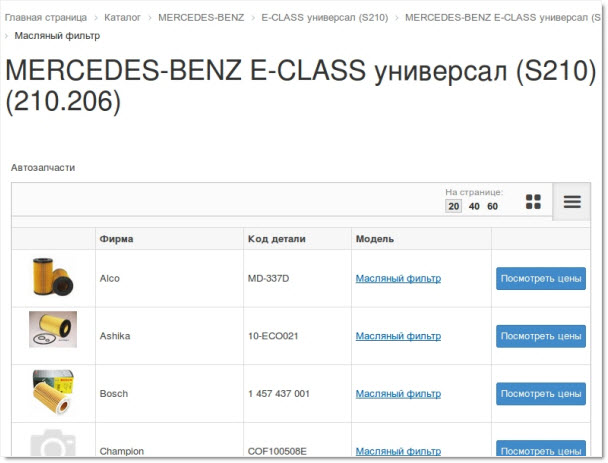View prices for Bosch 1 457 437 001
The height and width of the screenshot is (463, 608).
[x=541, y=394]
